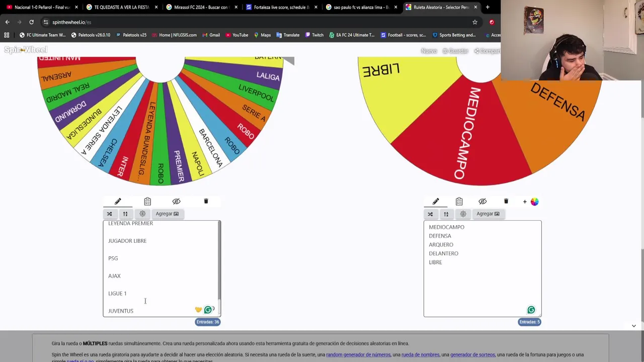Switch to Nacional 1-0 Peñarol tab
This screenshot has height=362, width=644.
click(x=42, y=7)
